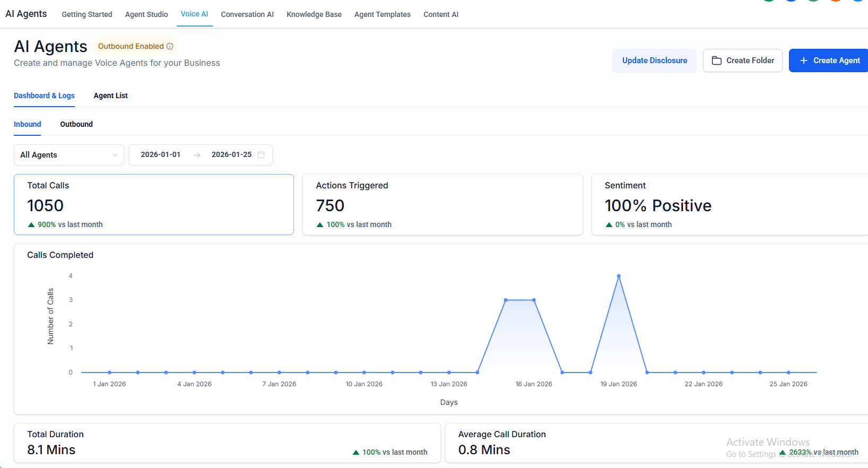Open the calendar icon in date range

[x=261, y=155]
